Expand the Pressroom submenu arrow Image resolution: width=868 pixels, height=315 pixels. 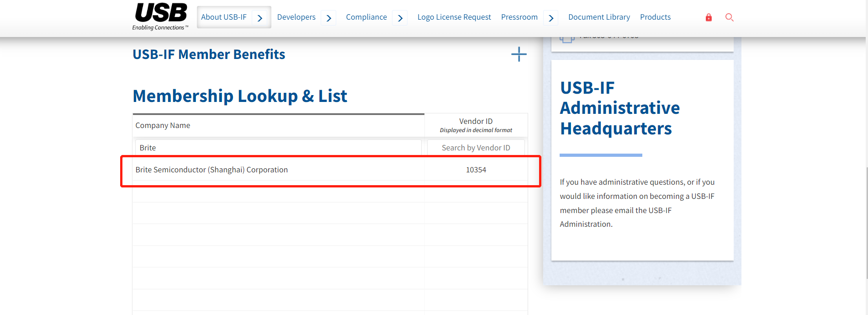tap(551, 18)
